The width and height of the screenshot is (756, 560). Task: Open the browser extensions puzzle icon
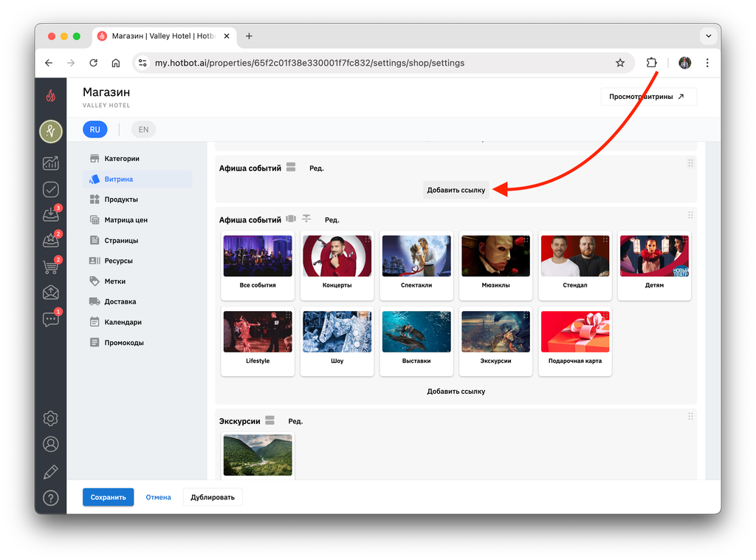pos(651,63)
